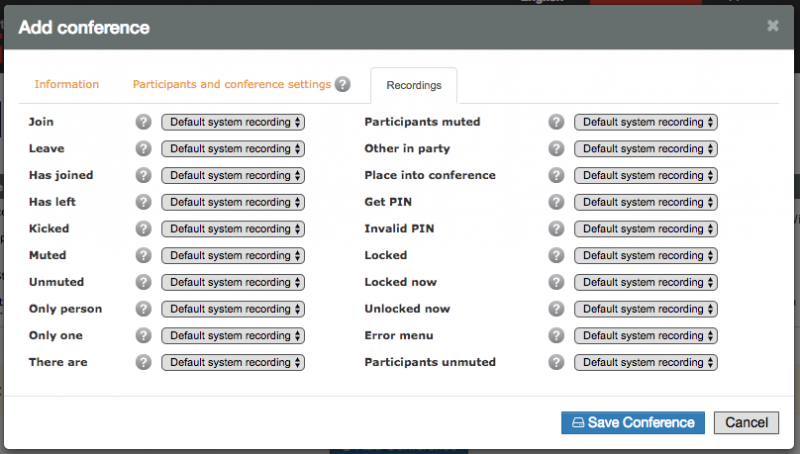Click the help icon next to Join

tap(143, 122)
